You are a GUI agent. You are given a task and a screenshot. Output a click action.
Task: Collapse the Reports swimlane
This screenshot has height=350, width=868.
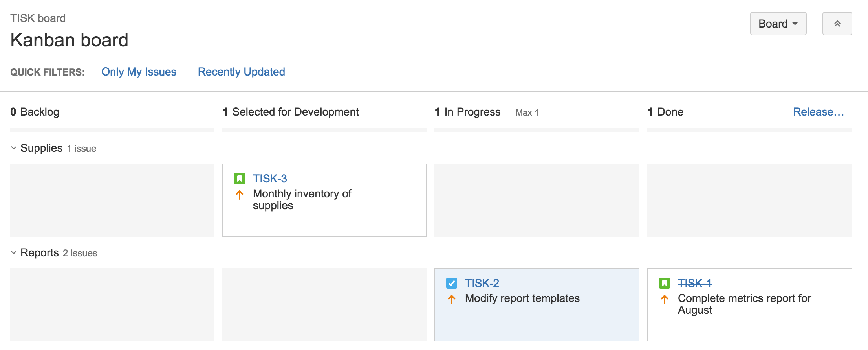[13, 252]
